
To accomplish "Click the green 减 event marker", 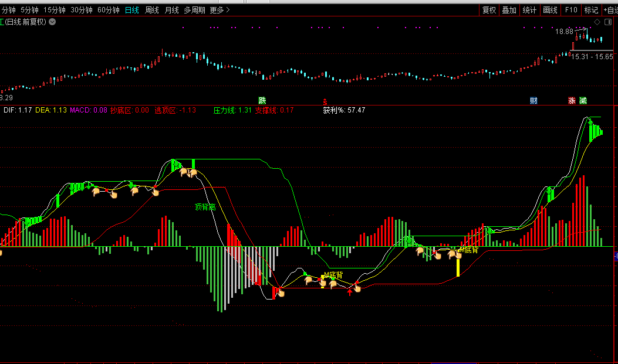I will [583, 101].
